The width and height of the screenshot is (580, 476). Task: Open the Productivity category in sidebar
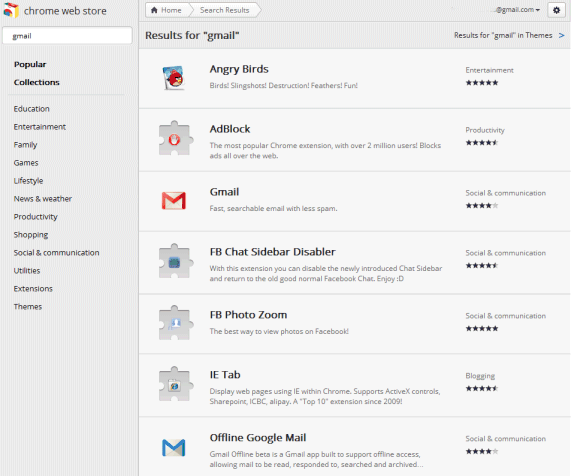click(x=36, y=217)
